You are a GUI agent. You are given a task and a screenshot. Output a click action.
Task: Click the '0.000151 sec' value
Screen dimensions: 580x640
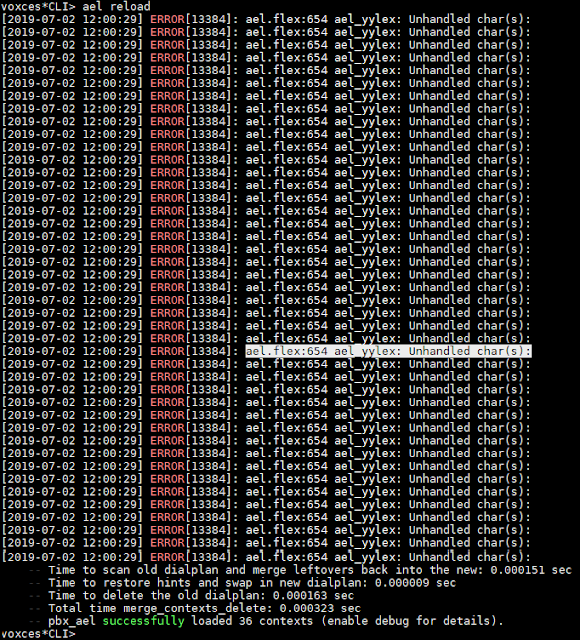point(531,570)
